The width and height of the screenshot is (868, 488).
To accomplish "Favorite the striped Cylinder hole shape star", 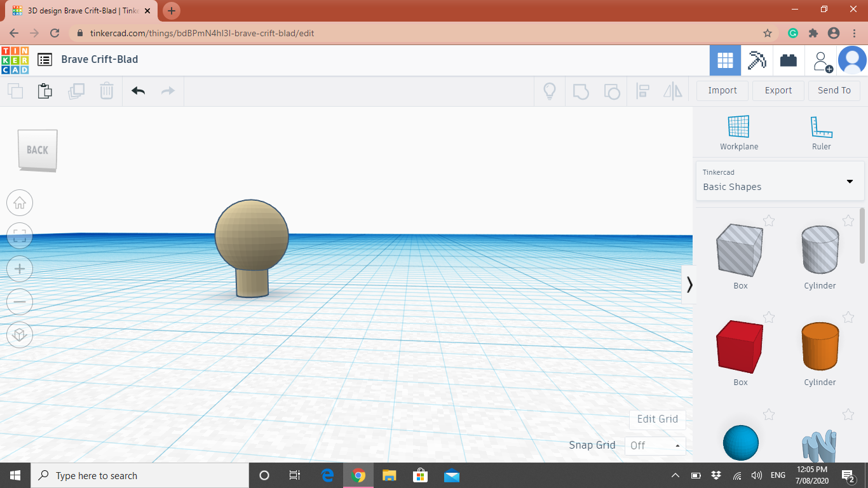I will (848, 220).
